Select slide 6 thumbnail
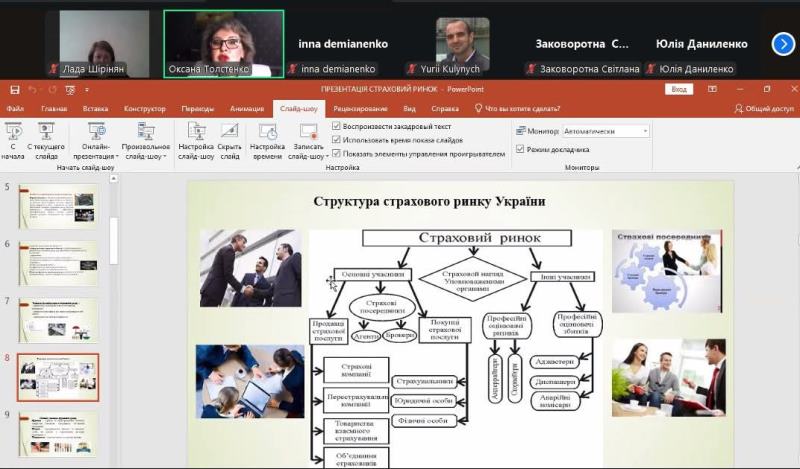800x469 pixels. tap(58, 263)
